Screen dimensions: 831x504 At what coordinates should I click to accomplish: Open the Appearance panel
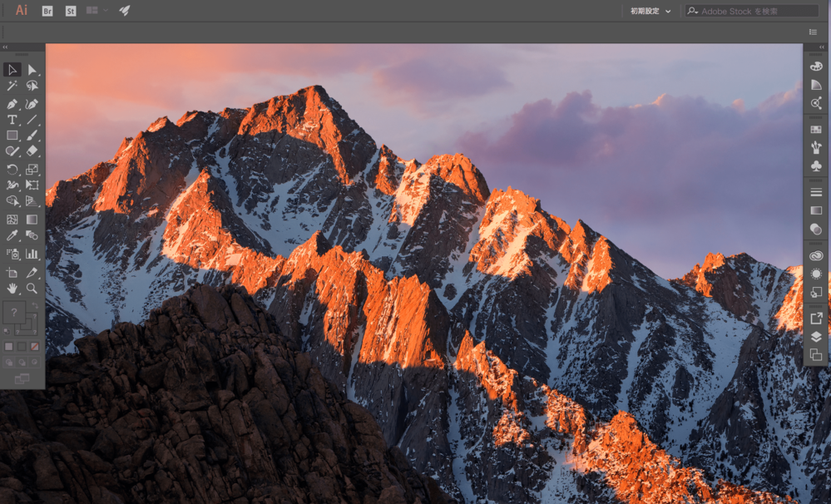point(816,274)
